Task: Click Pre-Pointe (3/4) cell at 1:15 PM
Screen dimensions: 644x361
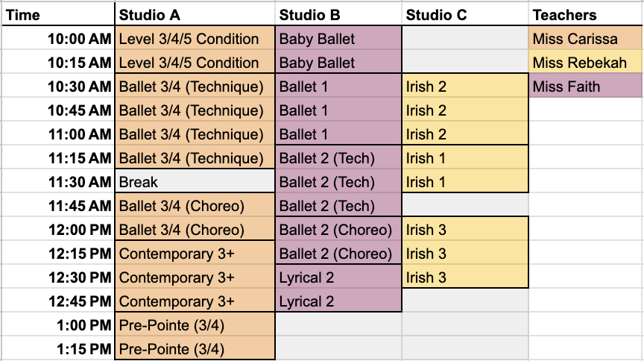Action: pyautogui.click(x=195, y=349)
